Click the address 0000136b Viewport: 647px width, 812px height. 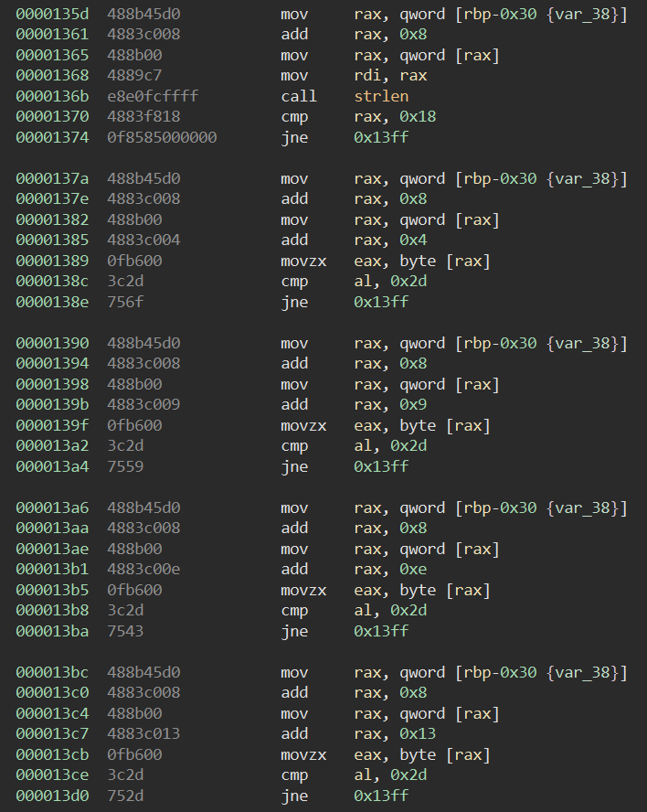pyautogui.click(x=52, y=96)
